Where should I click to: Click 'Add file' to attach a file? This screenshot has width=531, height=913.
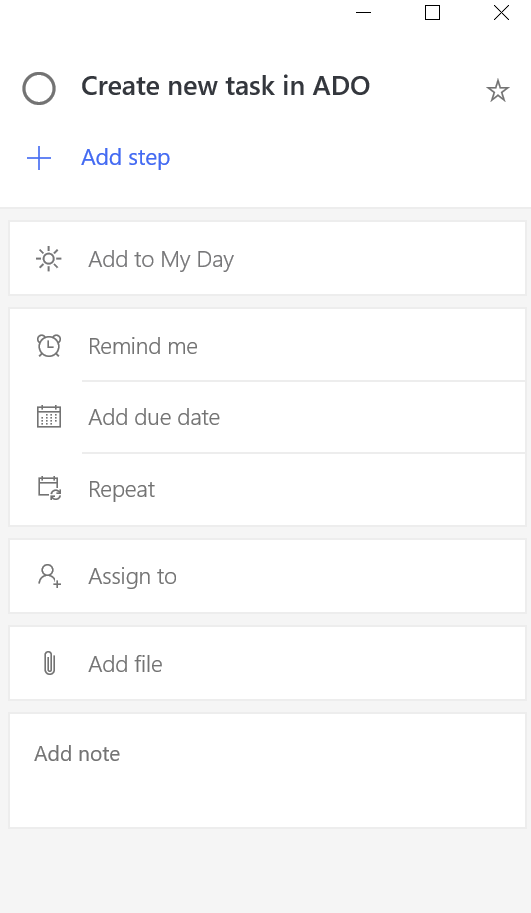(x=267, y=663)
